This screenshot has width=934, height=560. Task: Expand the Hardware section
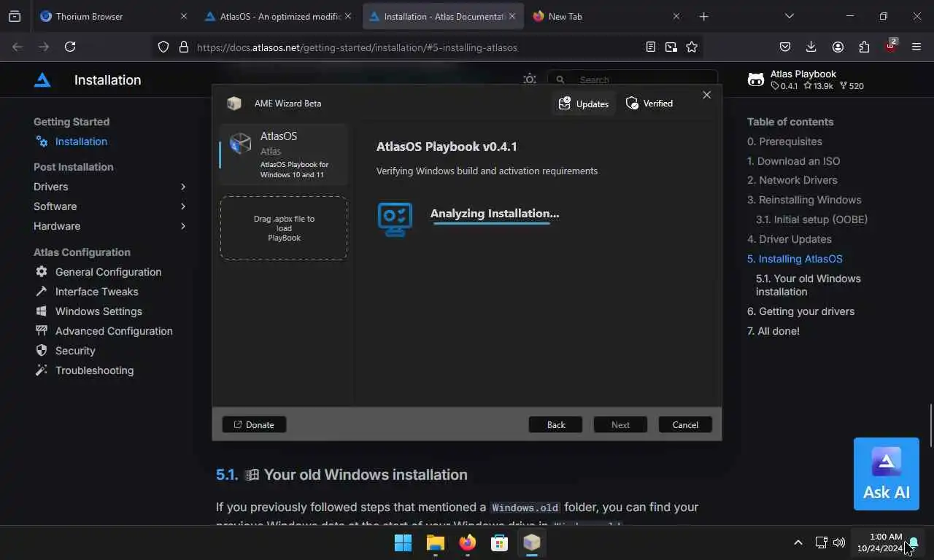pyautogui.click(x=109, y=226)
